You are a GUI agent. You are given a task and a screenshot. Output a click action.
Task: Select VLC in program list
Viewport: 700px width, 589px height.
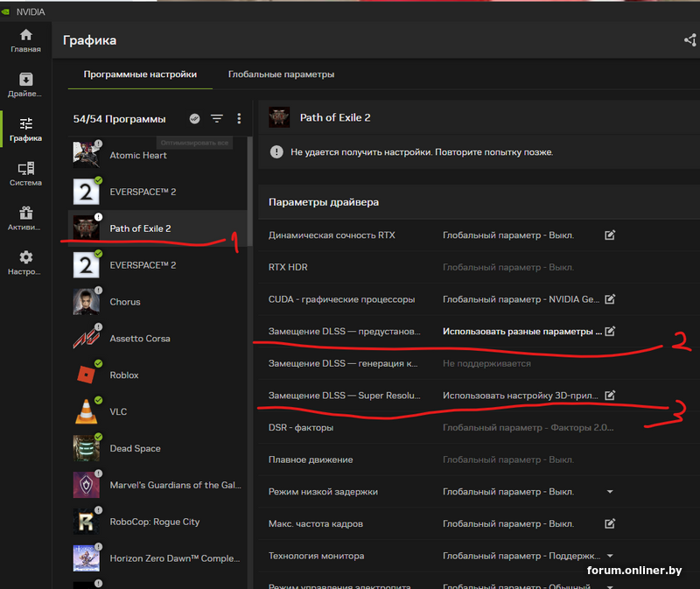(157, 411)
